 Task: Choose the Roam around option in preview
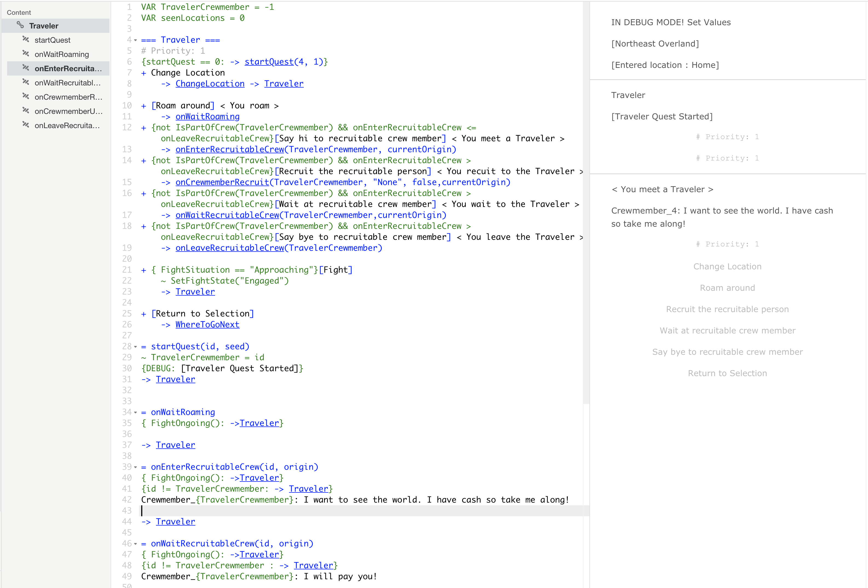pos(727,288)
